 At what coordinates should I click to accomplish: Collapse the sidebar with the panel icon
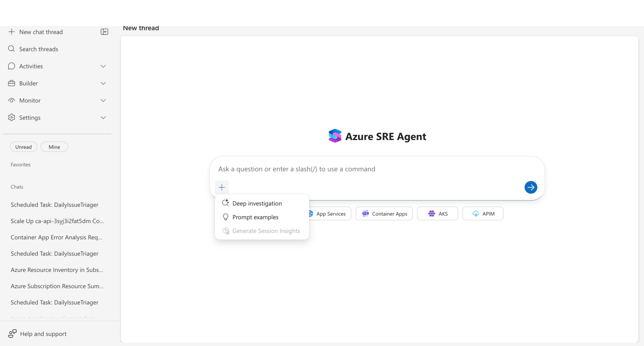point(104,32)
